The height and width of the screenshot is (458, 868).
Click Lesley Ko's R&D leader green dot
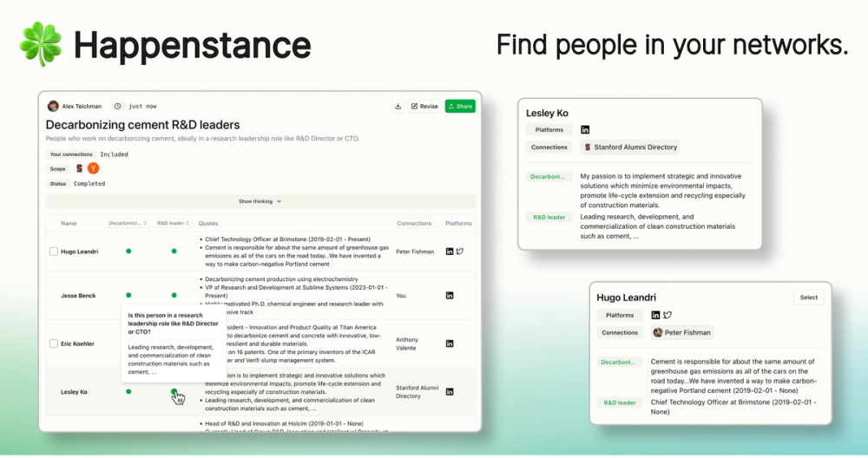(x=174, y=391)
